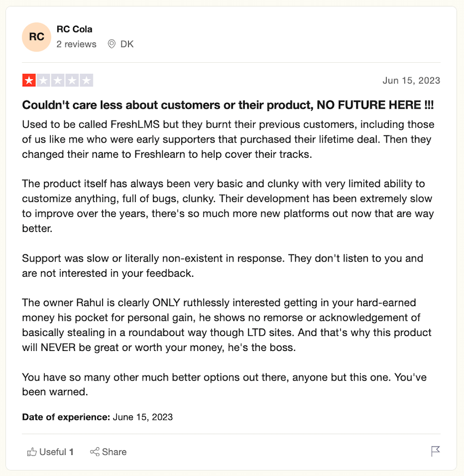Click the location pin icon next to DK
The height and width of the screenshot is (476, 464).
coord(112,44)
